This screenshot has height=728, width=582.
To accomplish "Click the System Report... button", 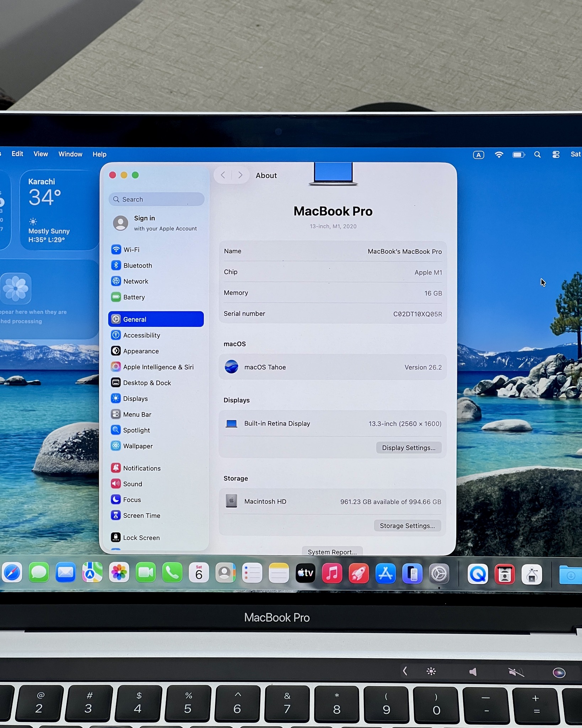I will click(x=332, y=552).
